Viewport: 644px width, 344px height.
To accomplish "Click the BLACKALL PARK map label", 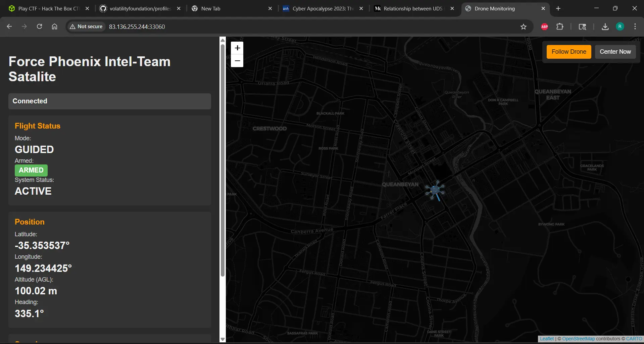I will coord(330,113).
